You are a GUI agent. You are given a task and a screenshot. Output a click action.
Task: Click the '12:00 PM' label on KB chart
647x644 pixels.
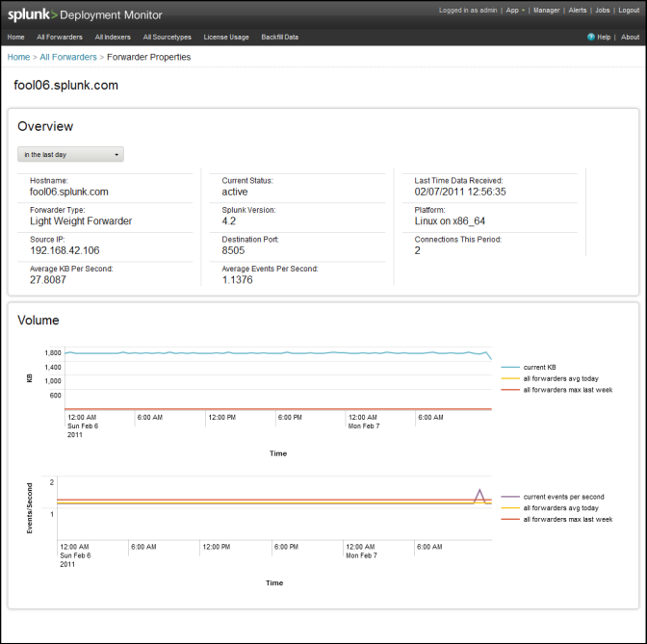(222, 417)
